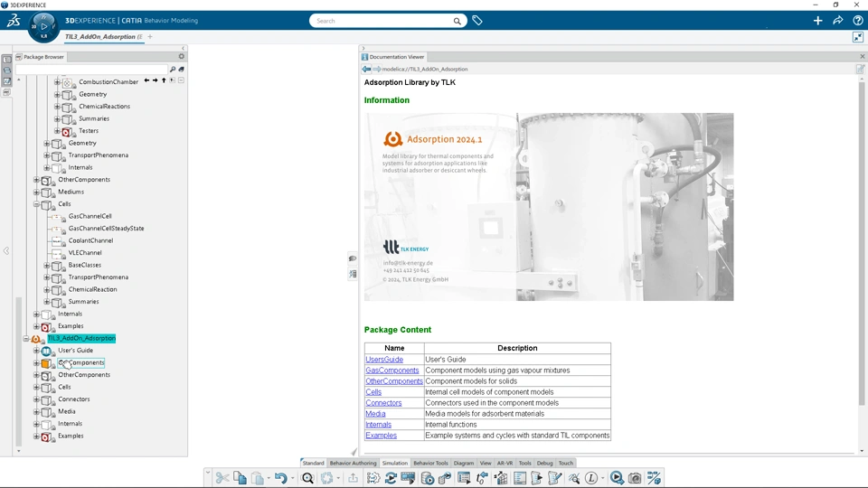
Task: Open the GasComponents link in Package Content
Action: [392, 371]
